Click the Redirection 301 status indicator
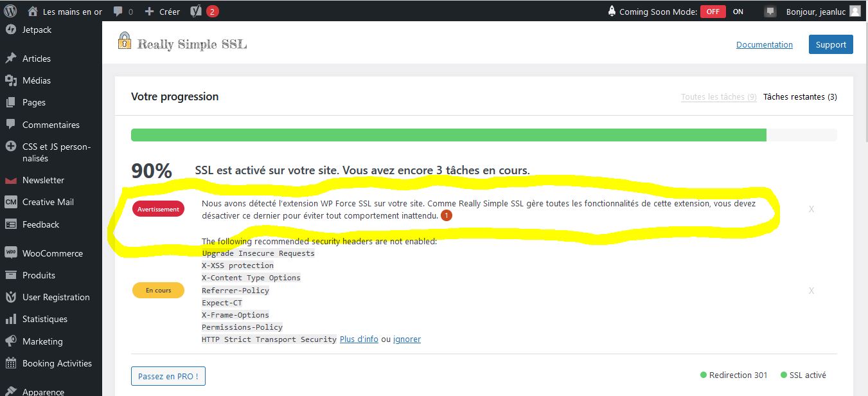Screen dimensions: 868x396 coord(734,375)
